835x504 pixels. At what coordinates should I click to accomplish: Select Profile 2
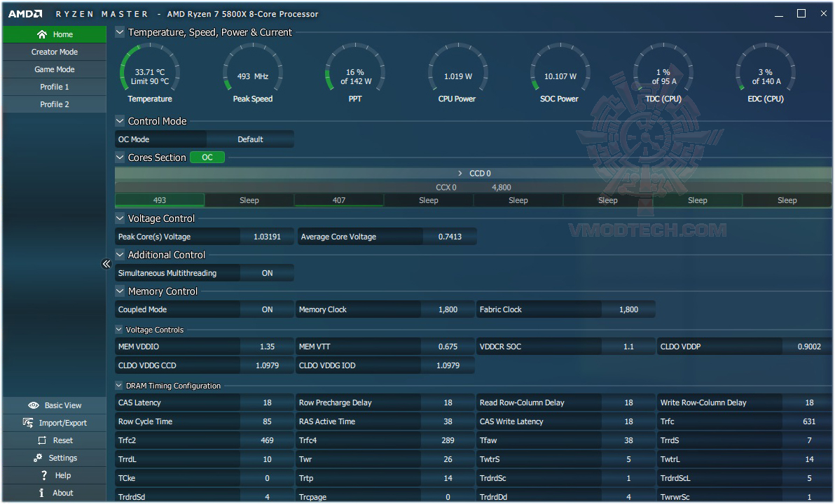[x=55, y=104]
